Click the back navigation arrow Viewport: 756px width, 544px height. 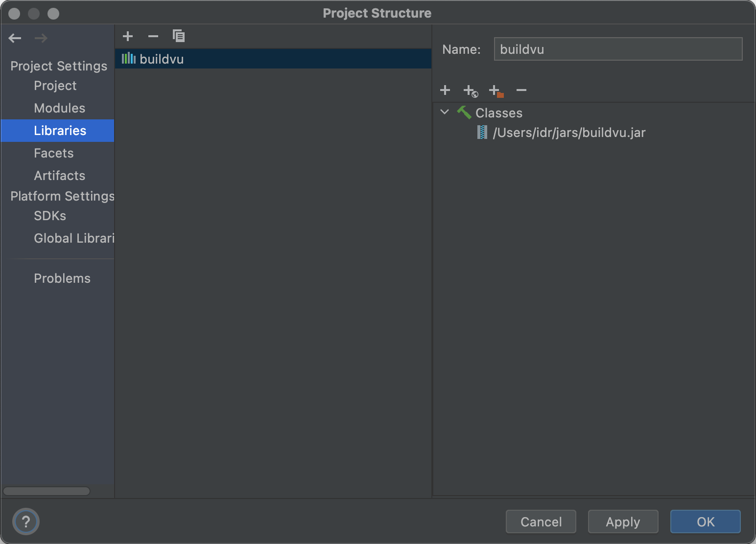click(x=15, y=38)
